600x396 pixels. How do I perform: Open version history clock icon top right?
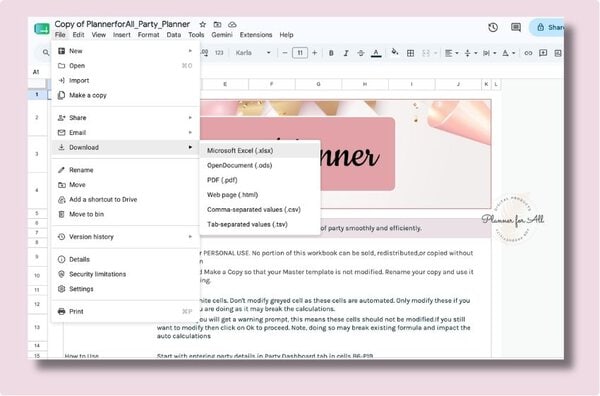493,27
